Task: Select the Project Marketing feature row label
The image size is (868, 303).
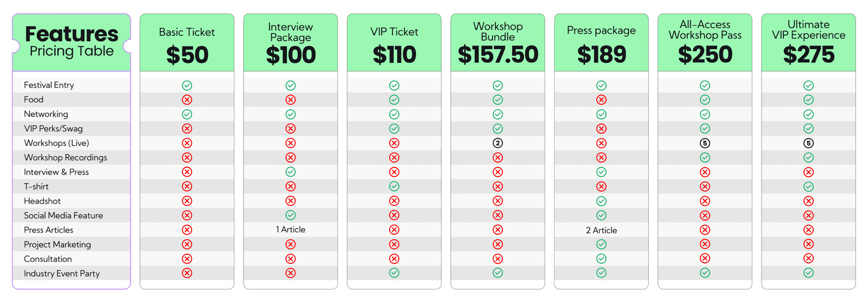Action: pos(58,244)
